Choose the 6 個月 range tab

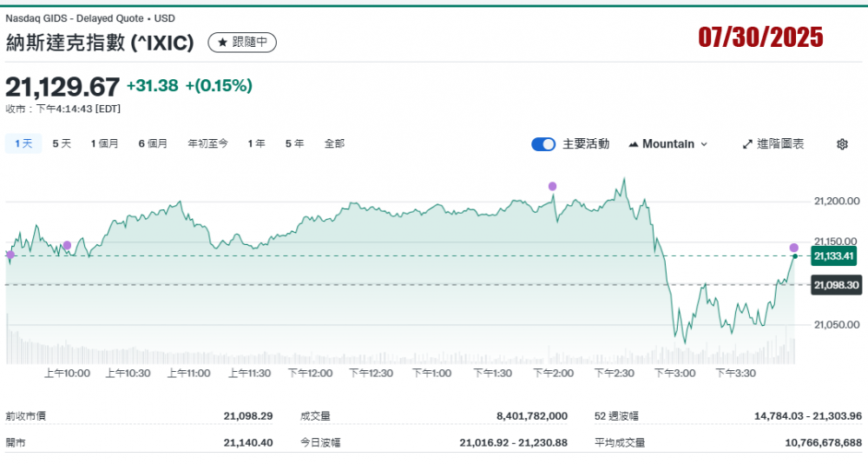point(152,143)
